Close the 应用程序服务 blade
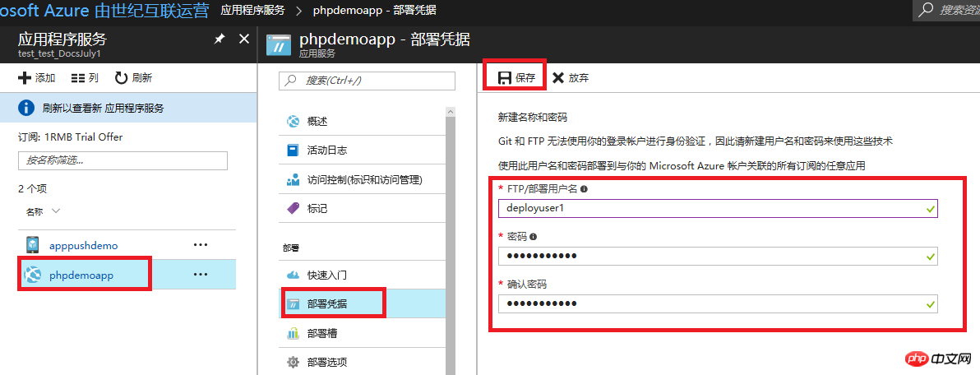This screenshot has width=980, height=375. click(x=244, y=39)
